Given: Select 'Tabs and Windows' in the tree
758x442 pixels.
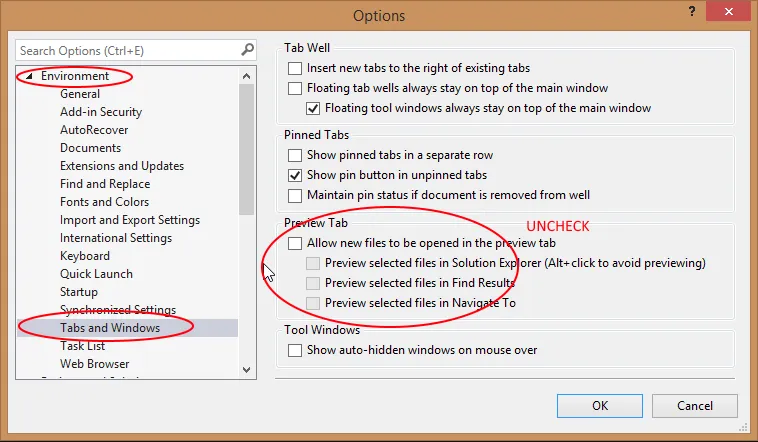Looking at the screenshot, I should (109, 328).
